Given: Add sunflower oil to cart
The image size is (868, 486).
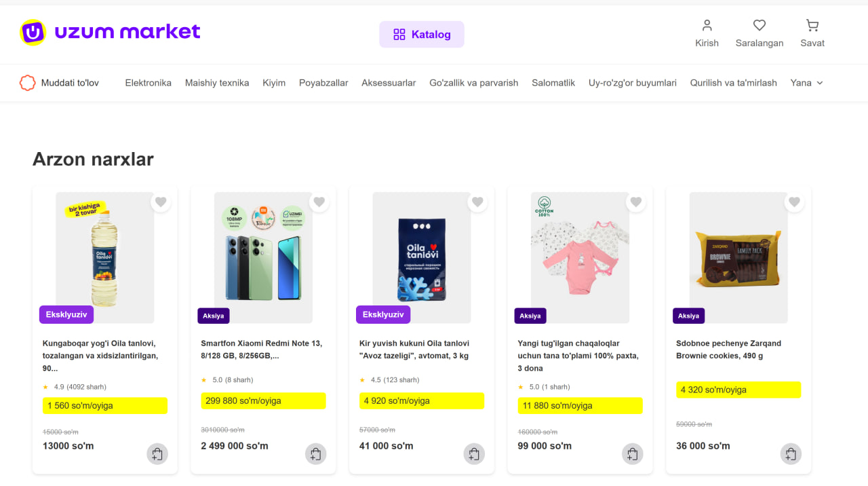Looking at the screenshot, I should pos(157,454).
